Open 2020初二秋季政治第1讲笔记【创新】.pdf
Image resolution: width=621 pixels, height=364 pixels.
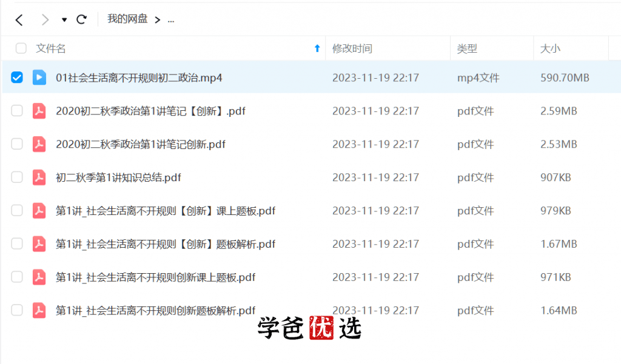(x=150, y=111)
